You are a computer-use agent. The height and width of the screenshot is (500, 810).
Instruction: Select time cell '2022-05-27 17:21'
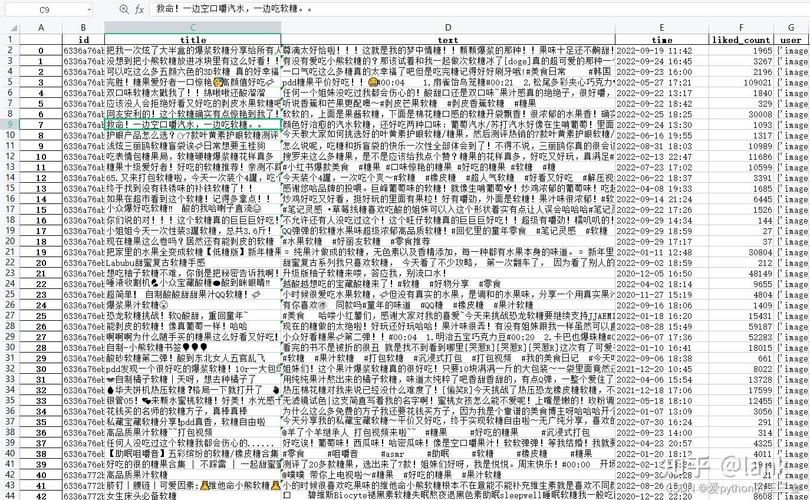coord(662,82)
